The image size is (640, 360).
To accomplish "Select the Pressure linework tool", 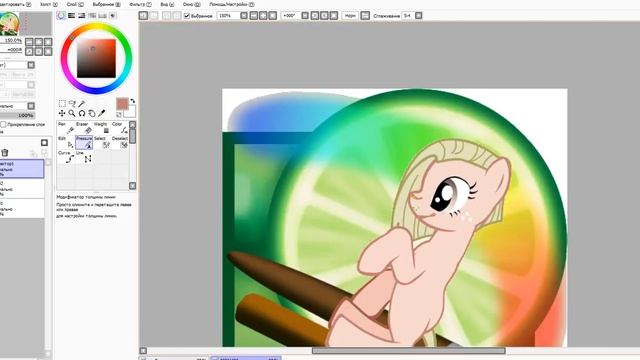I will 84,142.
